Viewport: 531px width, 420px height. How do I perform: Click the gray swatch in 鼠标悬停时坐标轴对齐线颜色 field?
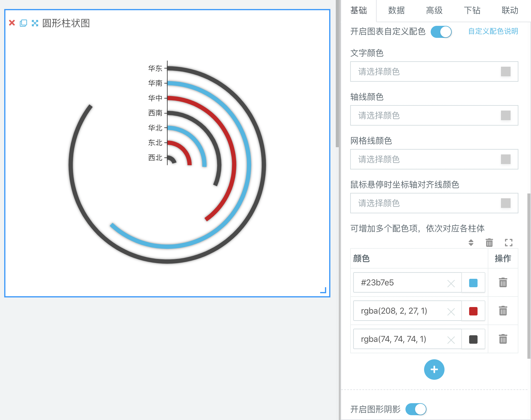(506, 203)
